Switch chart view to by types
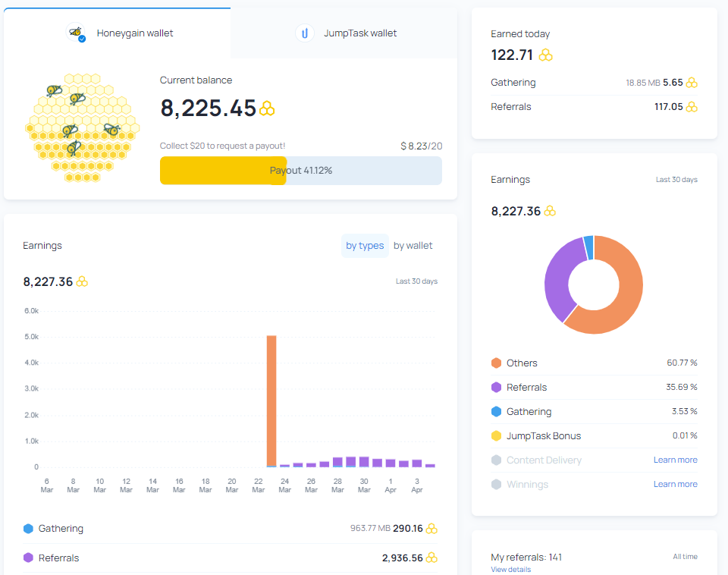The image size is (728, 575). (x=365, y=246)
